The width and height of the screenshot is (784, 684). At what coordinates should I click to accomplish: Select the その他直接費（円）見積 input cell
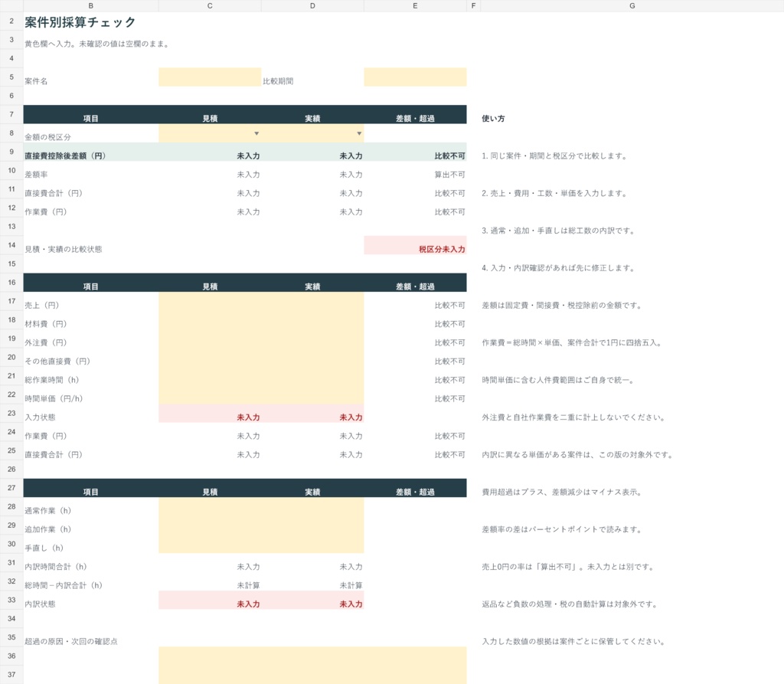point(210,357)
